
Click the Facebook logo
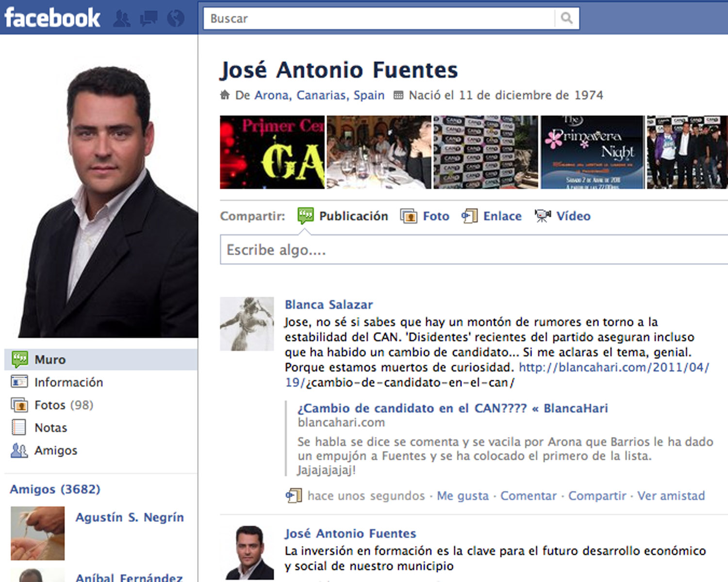52,18
